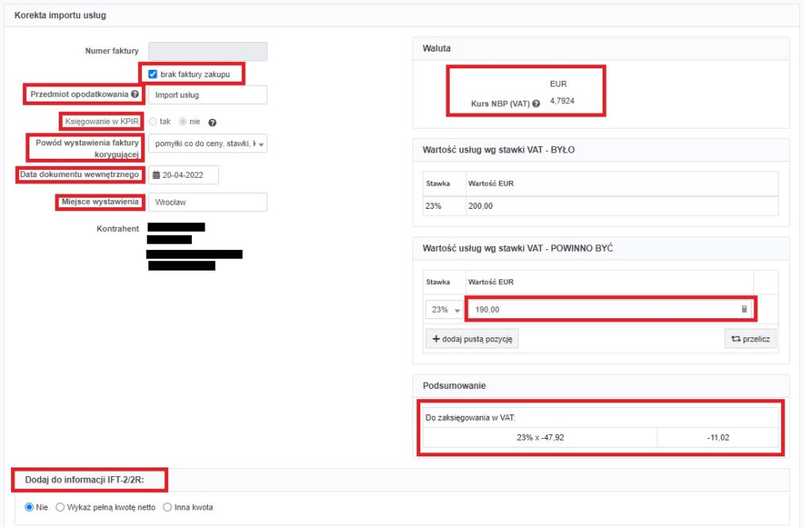Click dodaj pustą pozycję to add a row

473,338
